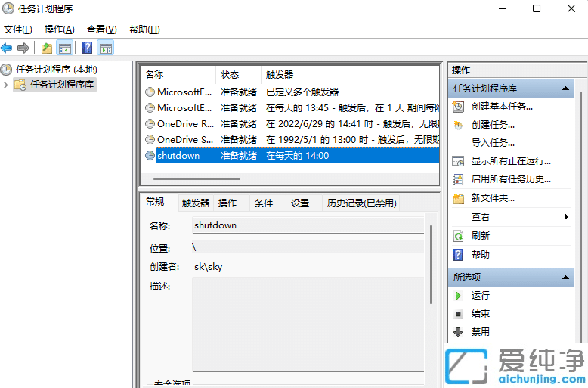Click the 结束 stop square icon
Viewport: 588px width, 388px height.
[x=458, y=314]
